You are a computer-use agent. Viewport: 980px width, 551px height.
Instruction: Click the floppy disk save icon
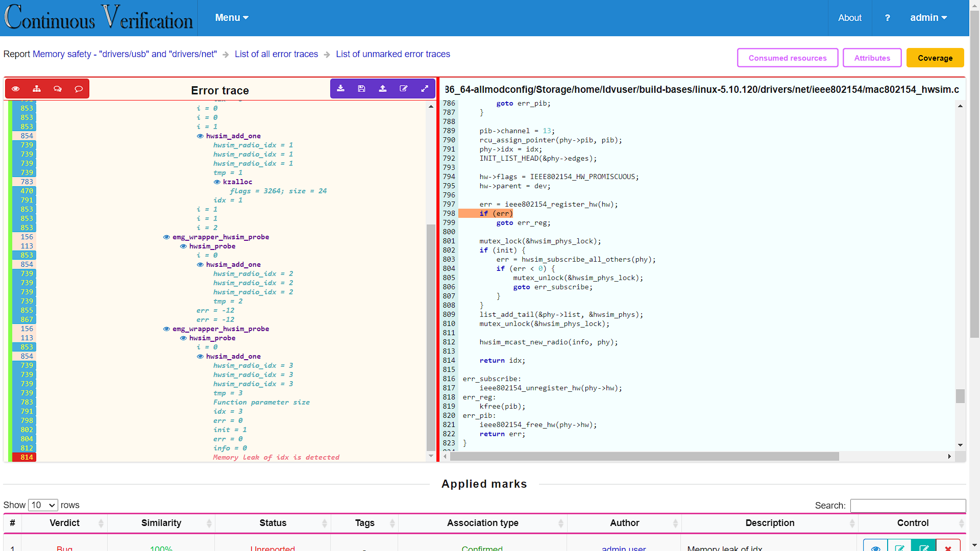point(362,89)
